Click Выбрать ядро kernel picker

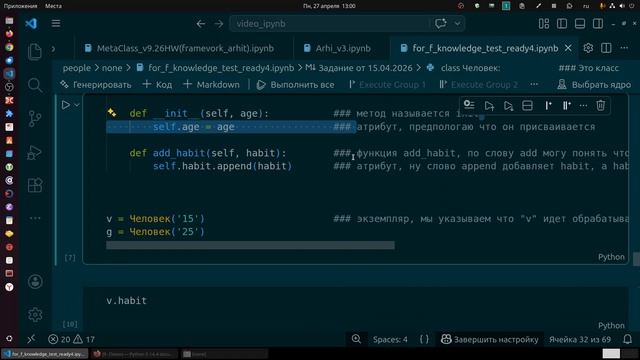[594, 84]
